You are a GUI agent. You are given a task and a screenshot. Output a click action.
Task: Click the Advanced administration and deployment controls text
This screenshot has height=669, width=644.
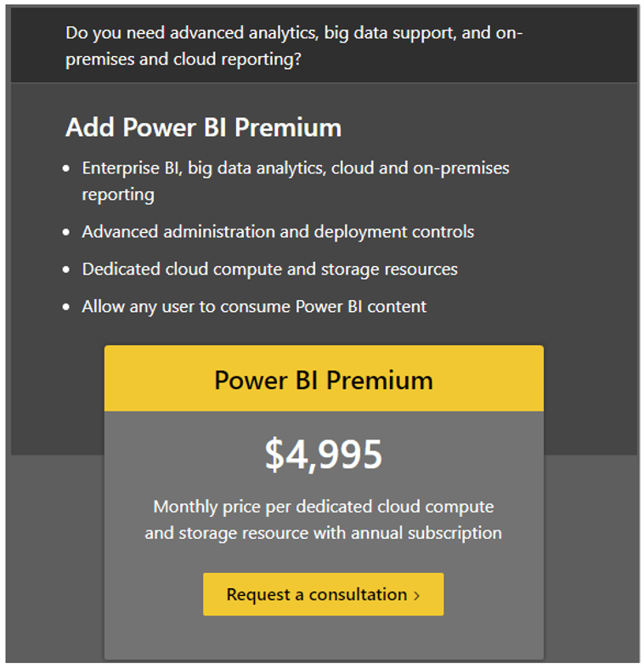point(278,231)
